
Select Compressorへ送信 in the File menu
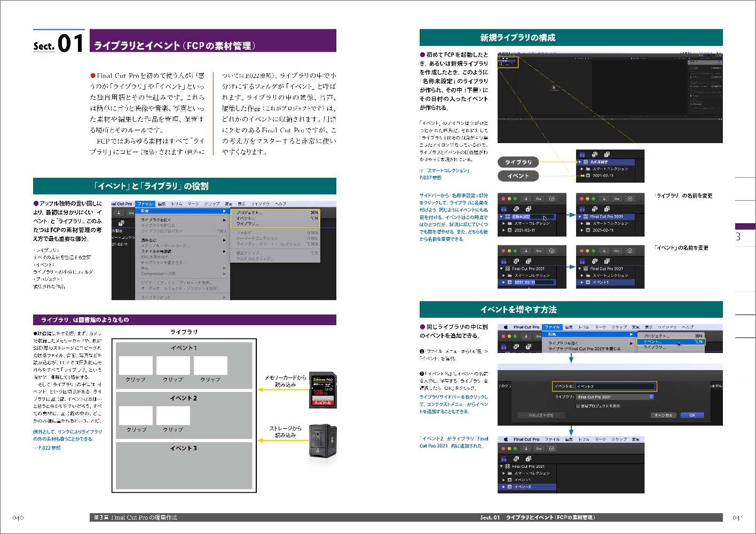point(157,273)
